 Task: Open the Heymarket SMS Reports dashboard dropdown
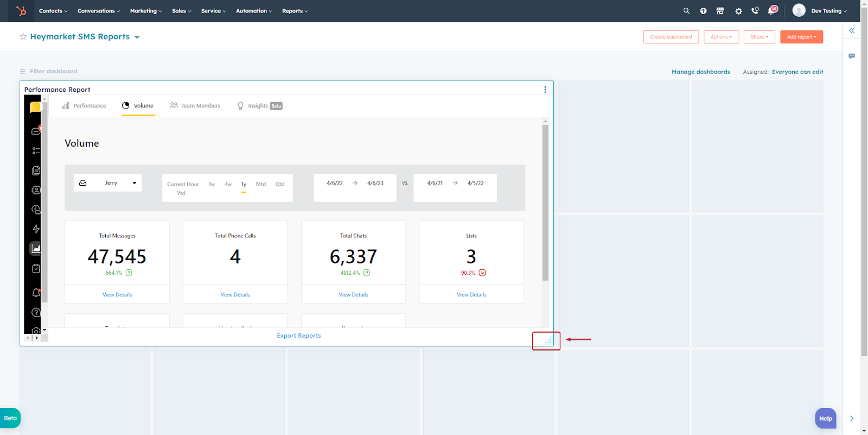coord(137,37)
